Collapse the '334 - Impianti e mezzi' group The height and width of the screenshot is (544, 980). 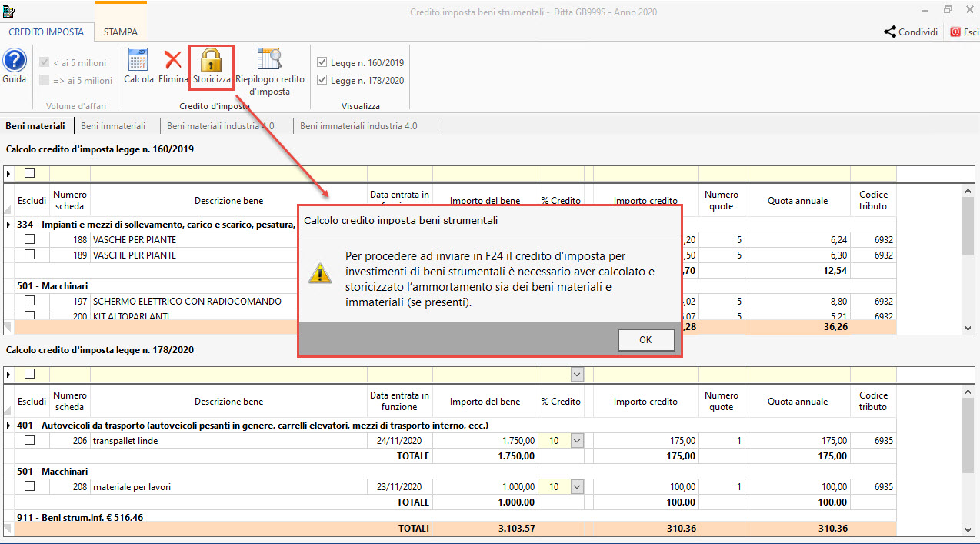tap(9, 225)
